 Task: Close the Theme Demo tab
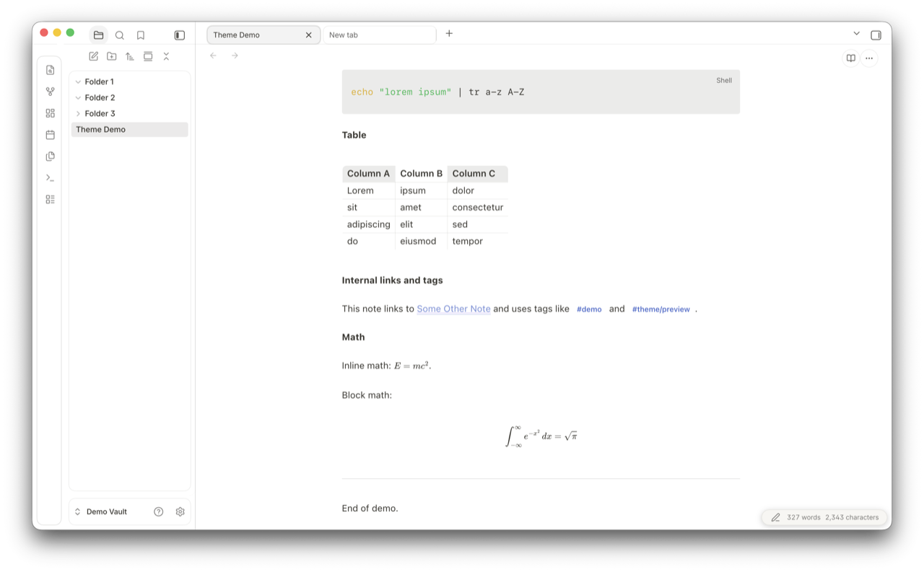308,35
